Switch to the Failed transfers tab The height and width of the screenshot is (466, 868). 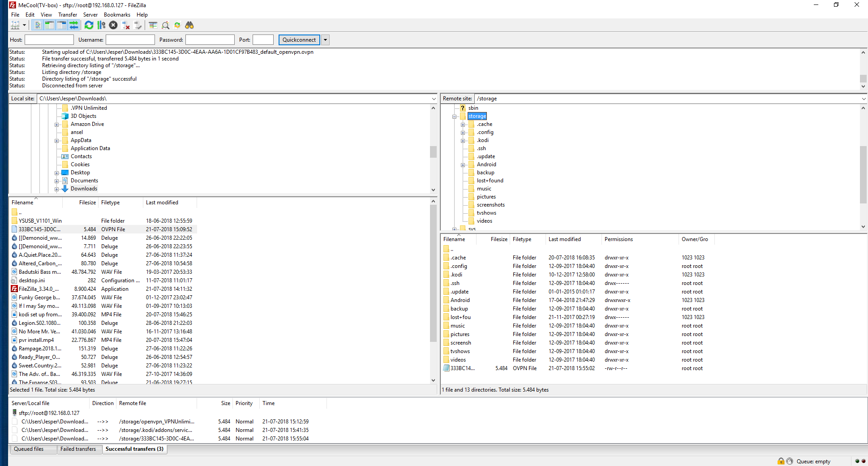[x=78, y=449]
